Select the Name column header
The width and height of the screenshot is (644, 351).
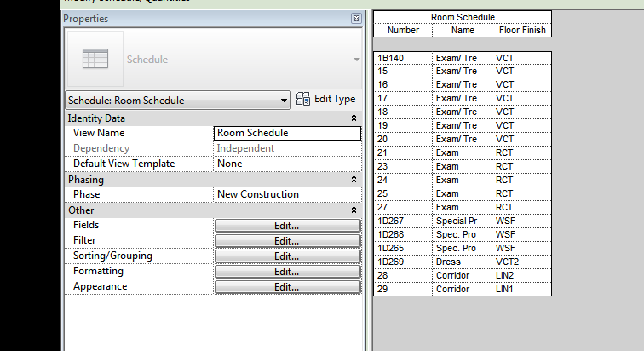(x=462, y=30)
